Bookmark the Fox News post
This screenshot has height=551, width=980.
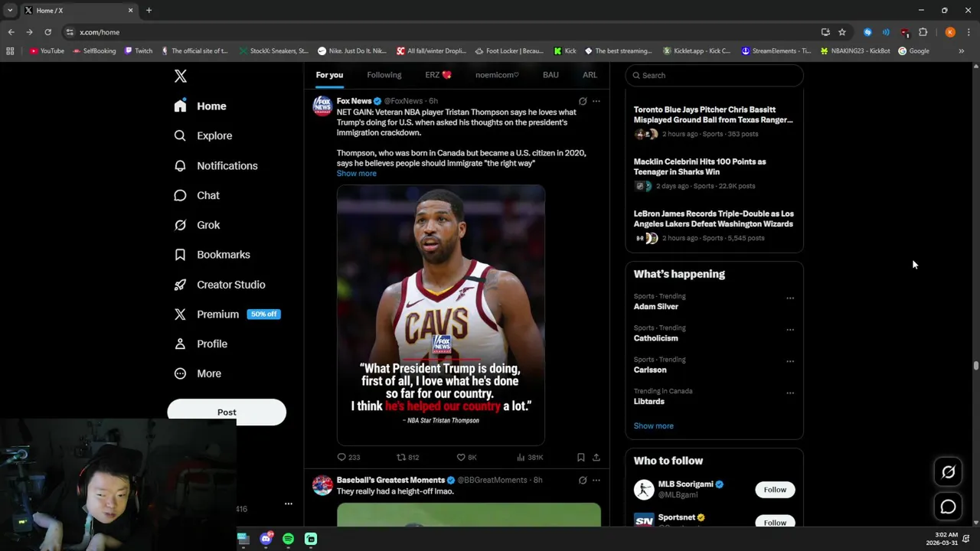point(581,457)
